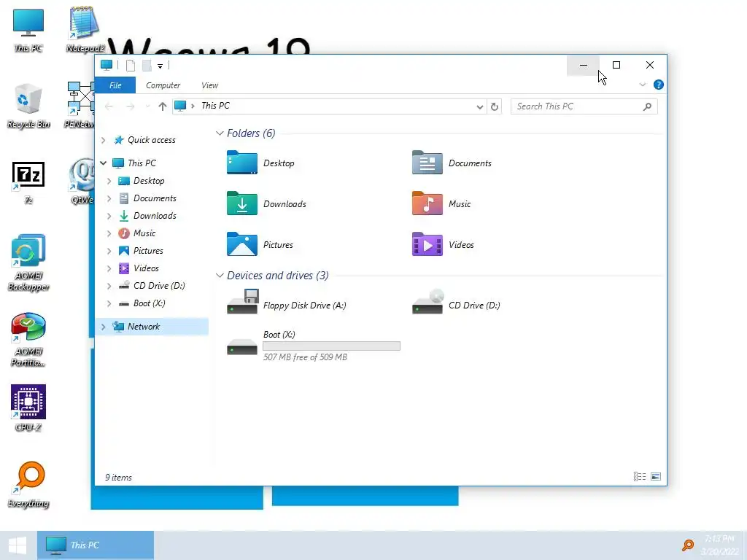The width and height of the screenshot is (747, 560).
Task: Switch to large icons view in status bar
Action: click(656, 477)
